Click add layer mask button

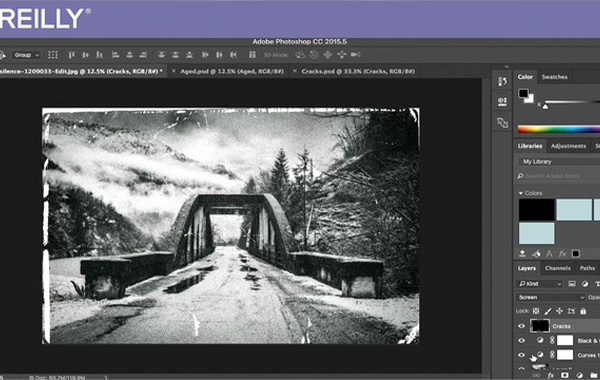(565, 376)
